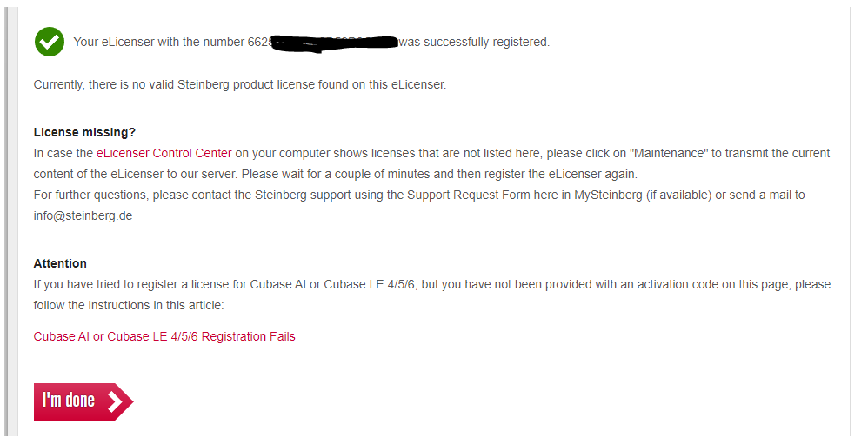Screen dimensions: 868x444
Task: Click the "no valid Steinberg product license" message
Action: coord(239,84)
